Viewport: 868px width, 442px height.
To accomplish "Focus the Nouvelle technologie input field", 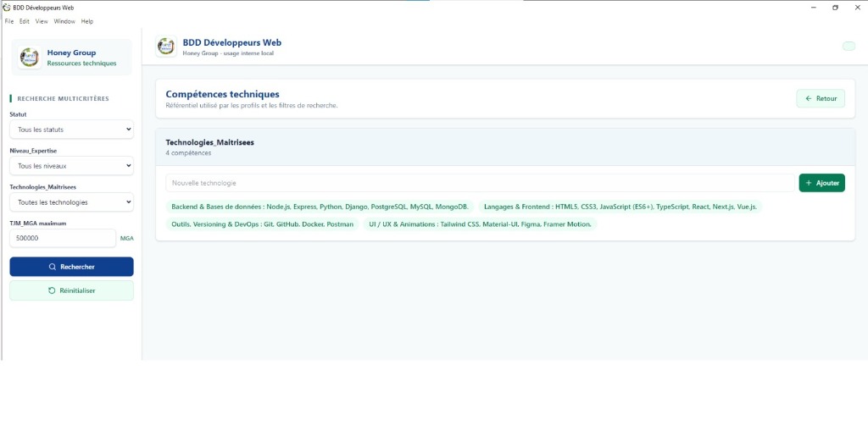I will click(480, 183).
